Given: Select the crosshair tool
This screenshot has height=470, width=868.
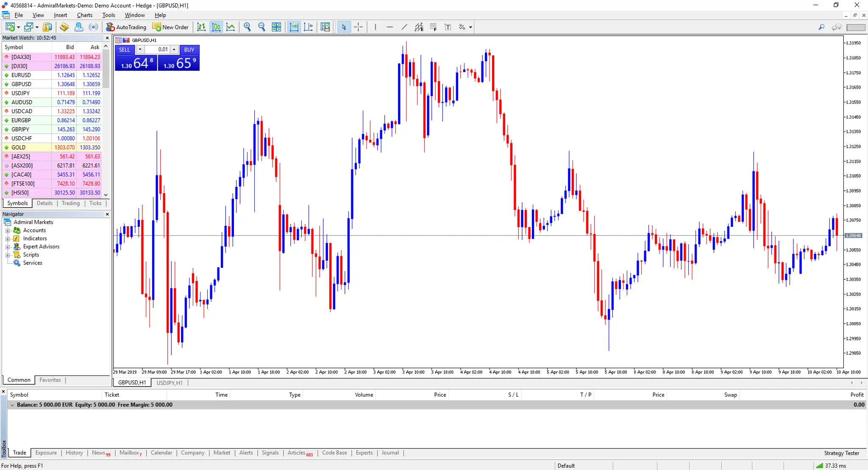Looking at the screenshot, I should (x=359, y=27).
